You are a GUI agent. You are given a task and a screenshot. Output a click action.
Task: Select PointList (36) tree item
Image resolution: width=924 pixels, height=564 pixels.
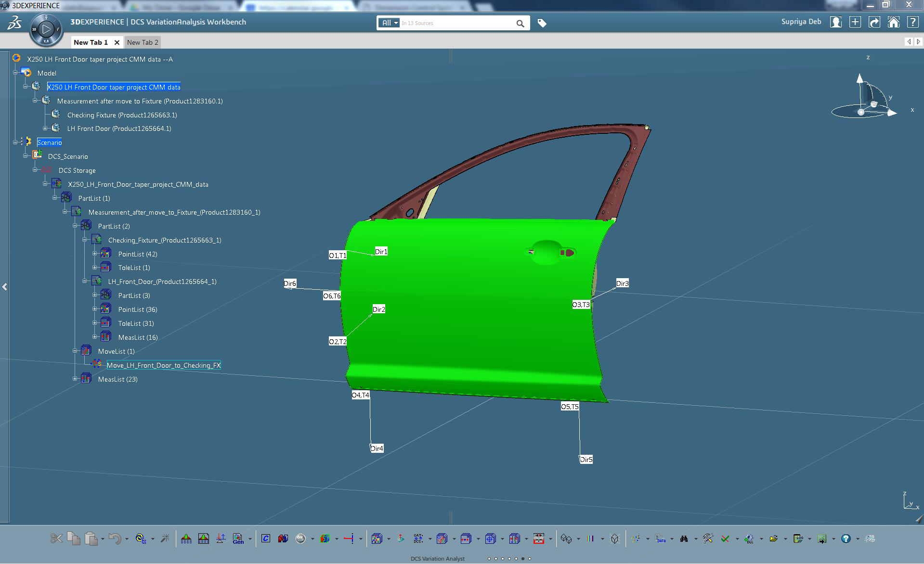[138, 309]
